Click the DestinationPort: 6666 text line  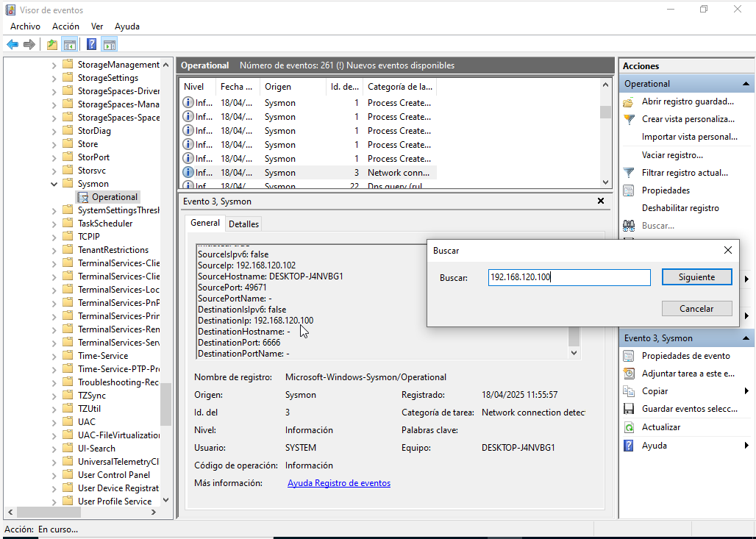(x=239, y=343)
